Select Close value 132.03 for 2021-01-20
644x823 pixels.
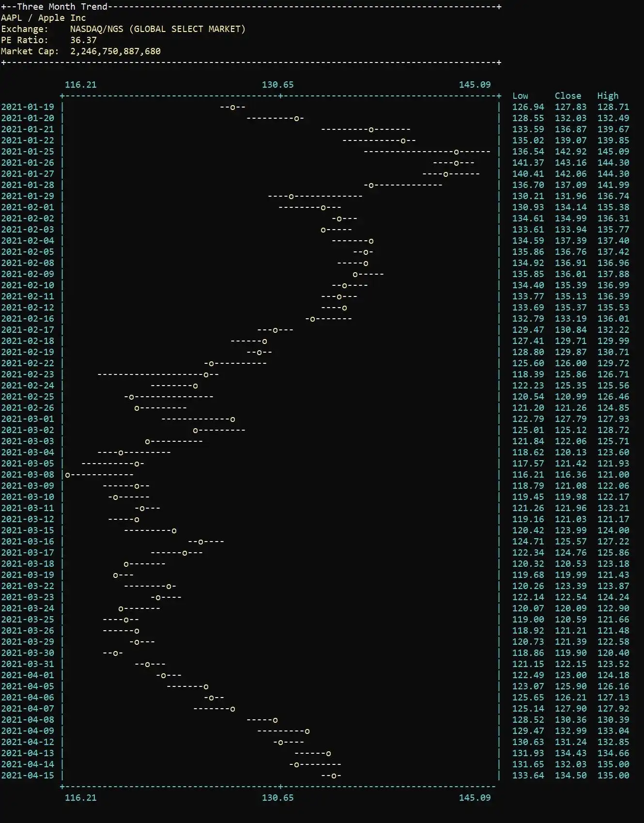[571, 118]
